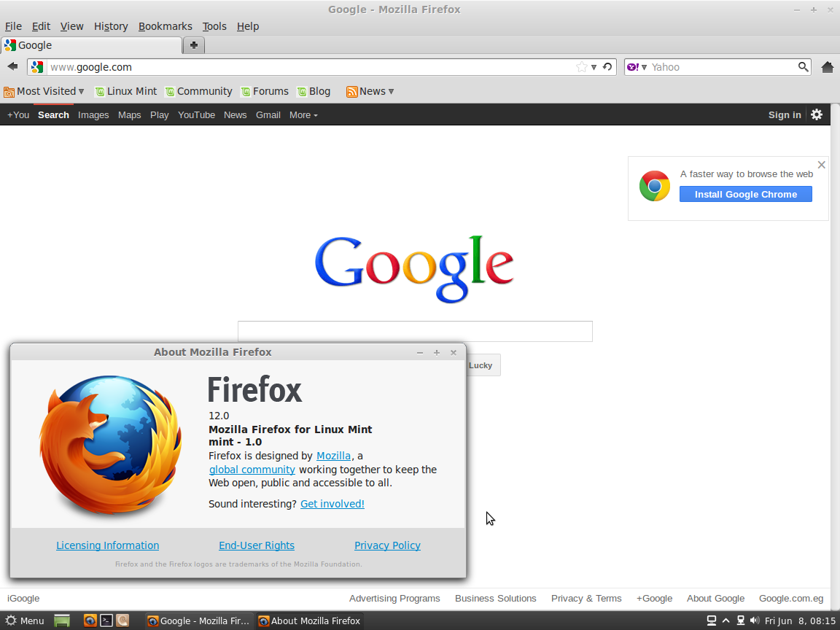This screenshot has width=840, height=630.
Task: Open Google options gear icon
Action: 817,114
